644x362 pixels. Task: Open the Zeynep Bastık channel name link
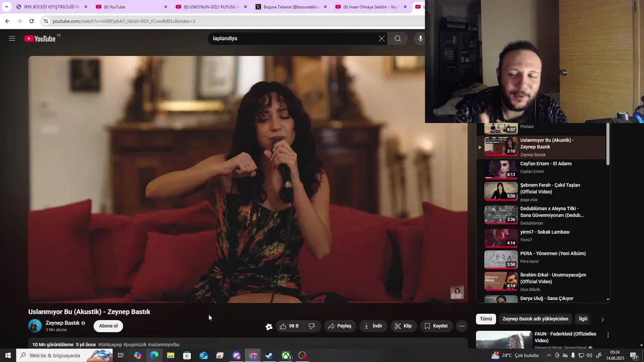pos(62,323)
